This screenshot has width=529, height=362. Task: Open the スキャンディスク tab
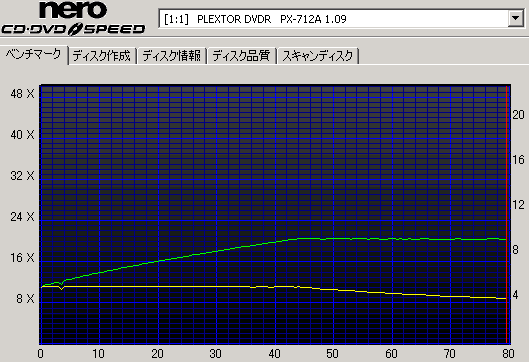(318, 56)
